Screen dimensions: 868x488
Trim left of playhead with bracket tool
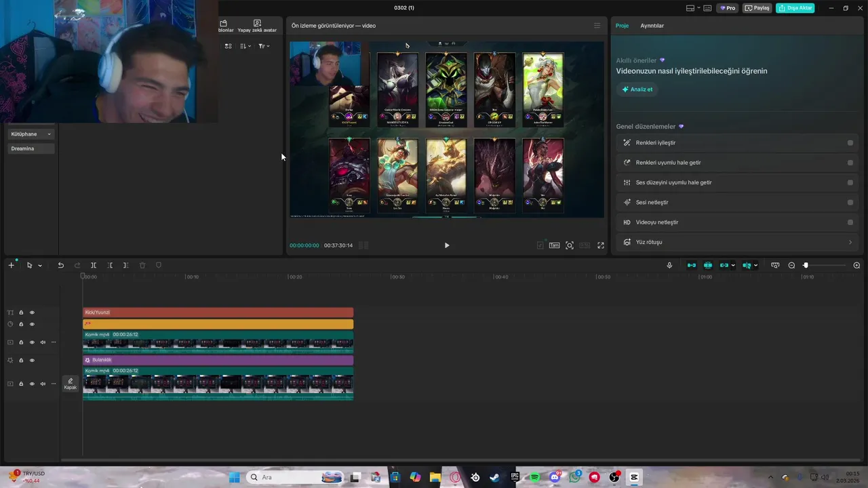pyautogui.click(x=110, y=265)
